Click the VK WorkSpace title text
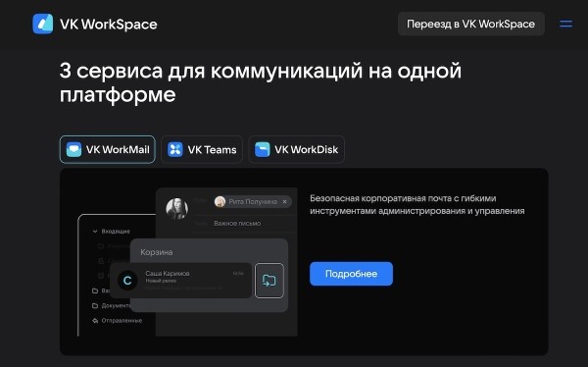The image size is (588, 367). point(109,25)
